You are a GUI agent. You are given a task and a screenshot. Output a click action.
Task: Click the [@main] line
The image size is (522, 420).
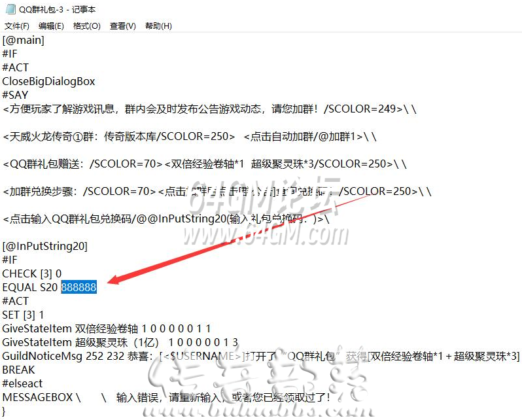[x=24, y=41]
